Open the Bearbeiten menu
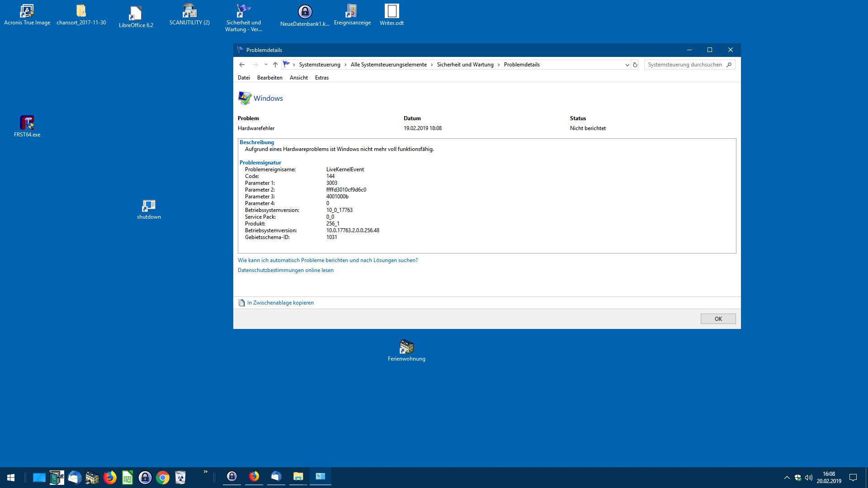Image resolution: width=868 pixels, height=488 pixels. point(270,78)
